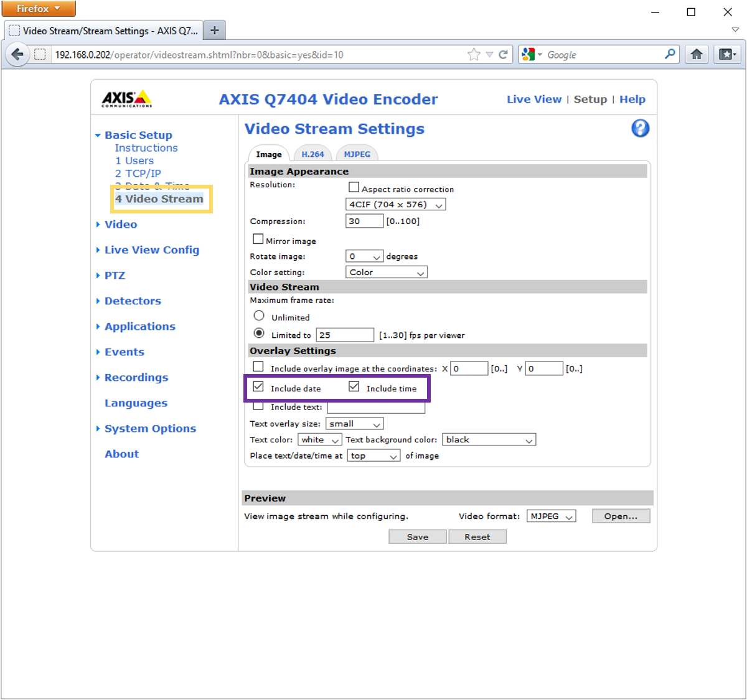Open the Live View link

533,100
